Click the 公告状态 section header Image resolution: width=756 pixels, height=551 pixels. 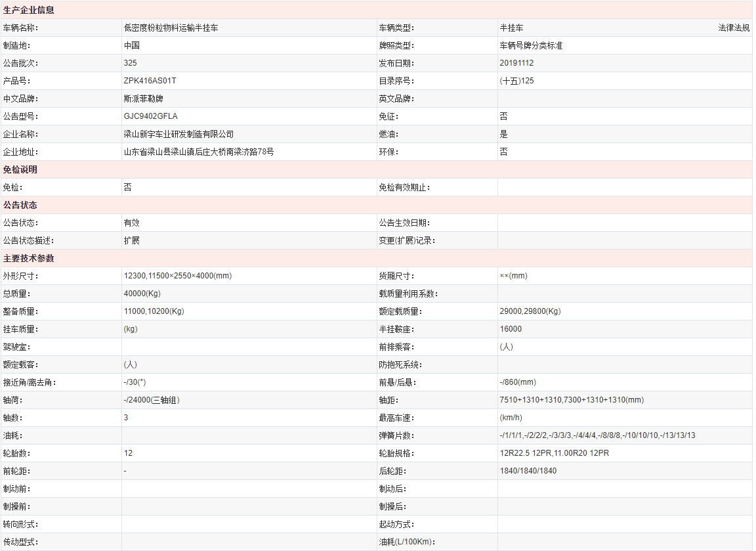tap(20, 205)
